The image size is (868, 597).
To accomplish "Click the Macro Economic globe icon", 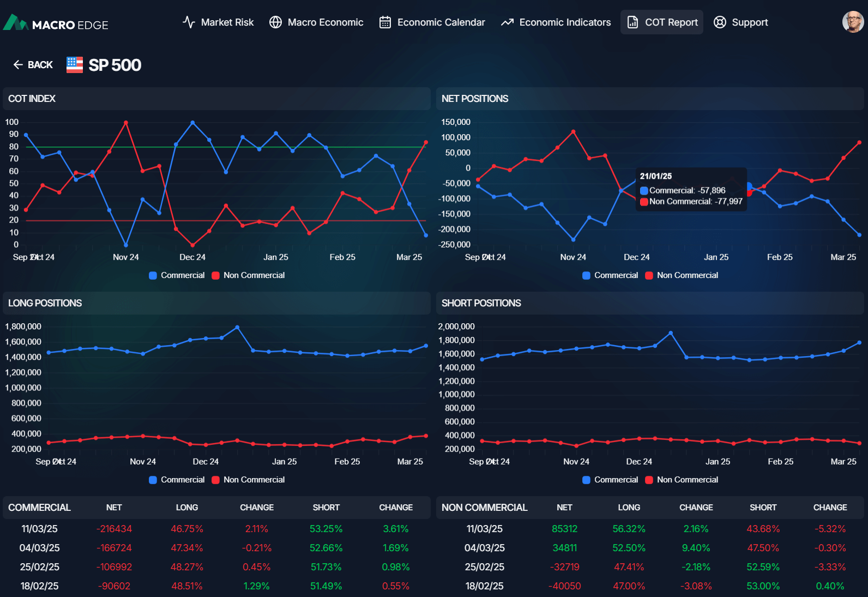I will (275, 22).
